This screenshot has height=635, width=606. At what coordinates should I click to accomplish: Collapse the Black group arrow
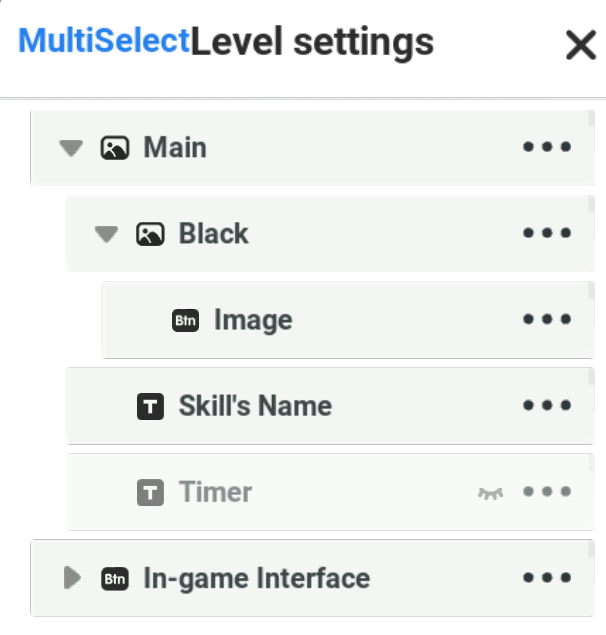pos(107,234)
